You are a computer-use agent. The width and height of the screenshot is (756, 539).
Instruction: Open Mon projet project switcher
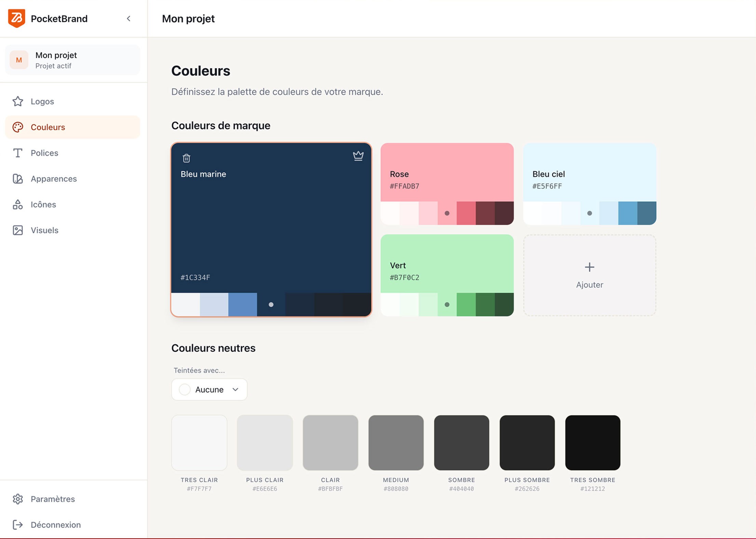(x=72, y=60)
